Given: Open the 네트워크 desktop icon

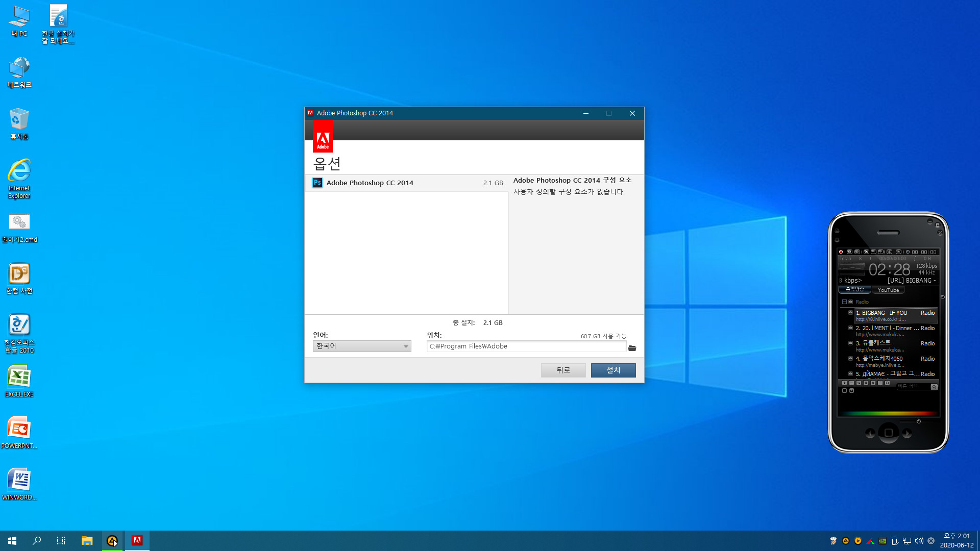Looking at the screenshot, I should [x=19, y=72].
